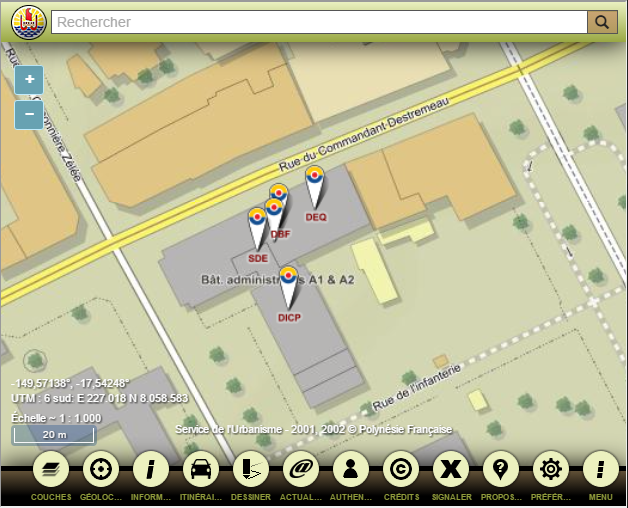Image resolution: width=628 pixels, height=508 pixels.
Task: Zoom out with the minus button
Action: pyautogui.click(x=29, y=115)
